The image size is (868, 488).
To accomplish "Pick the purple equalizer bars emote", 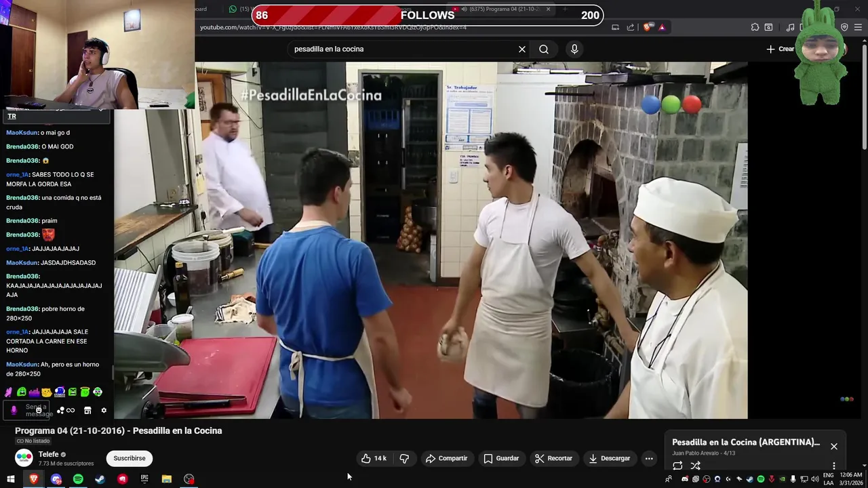I will pos(34,392).
